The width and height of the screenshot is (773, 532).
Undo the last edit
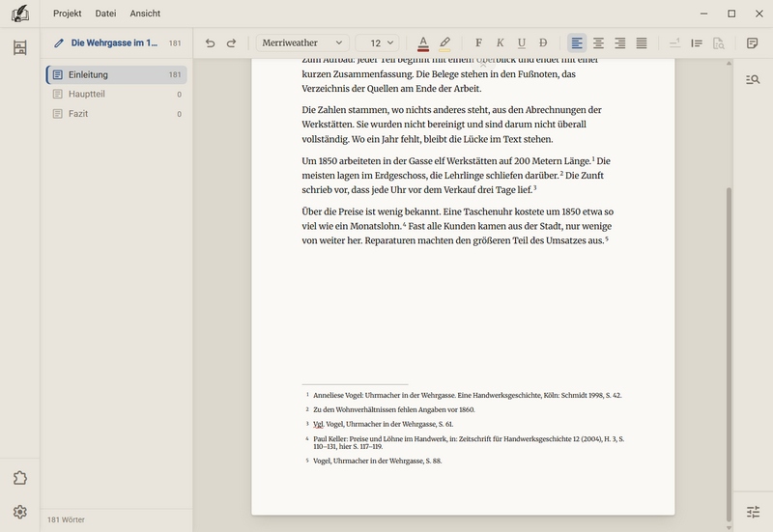pos(210,42)
